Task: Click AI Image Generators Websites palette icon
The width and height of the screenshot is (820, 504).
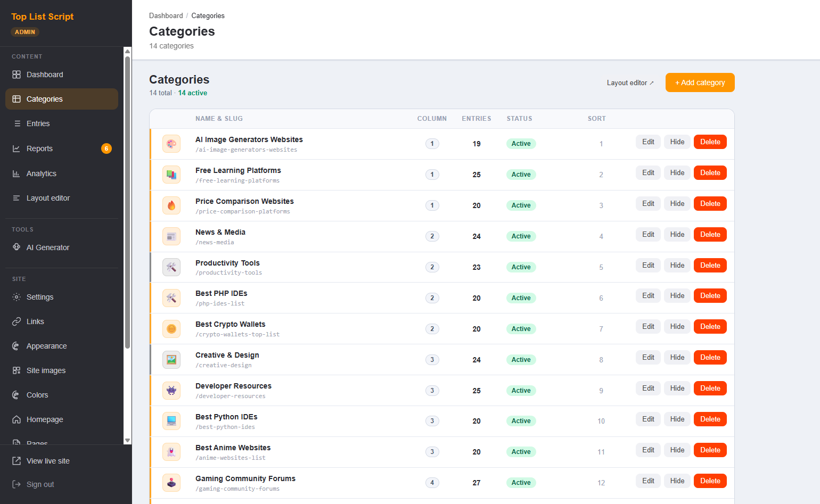Action: coord(171,144)
